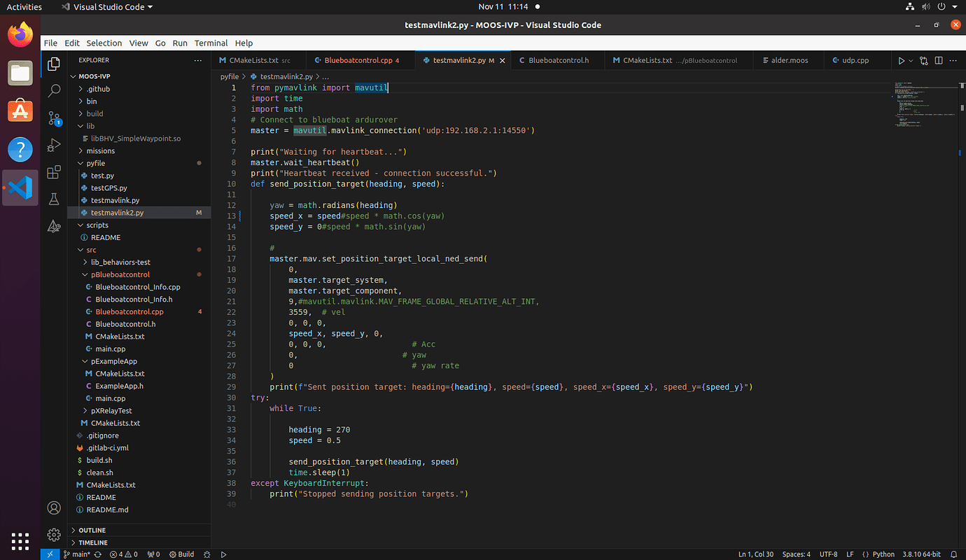Collapse the pBlueboatcontrol folder

click(120, 274)
